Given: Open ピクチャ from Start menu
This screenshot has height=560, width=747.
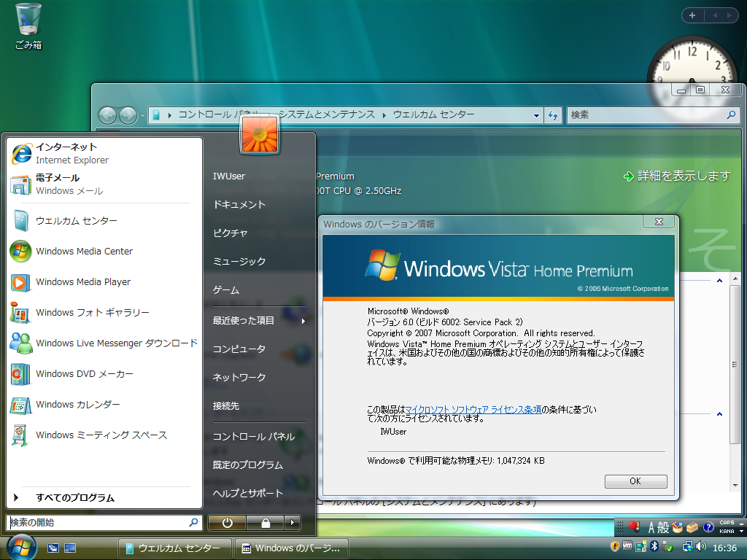Looking at the screenshot, I should [x=260, y=233].
